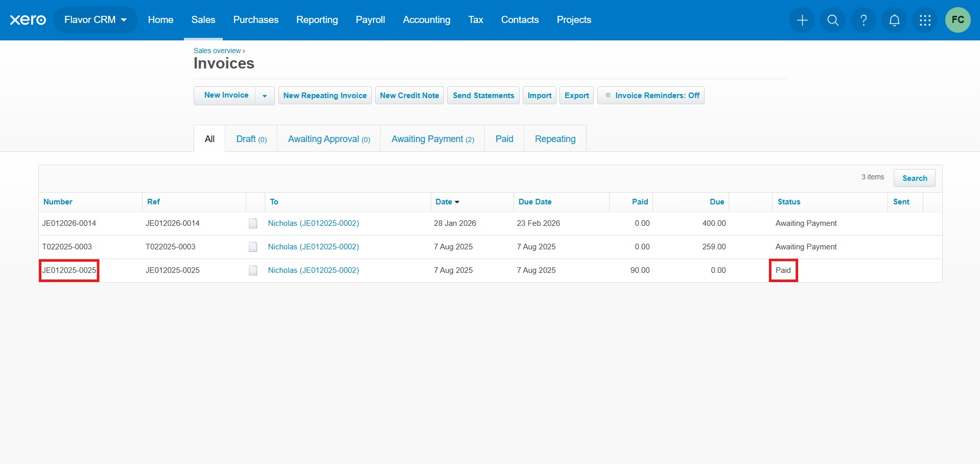
Task: Switch to the Repeating tab
Action: click(555, 139)
